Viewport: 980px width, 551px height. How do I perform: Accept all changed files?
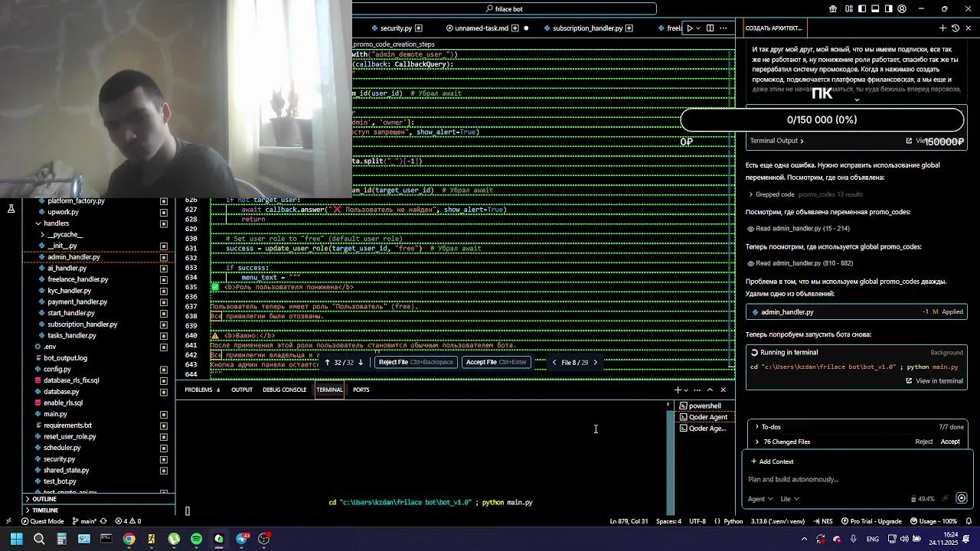[950, 442]
